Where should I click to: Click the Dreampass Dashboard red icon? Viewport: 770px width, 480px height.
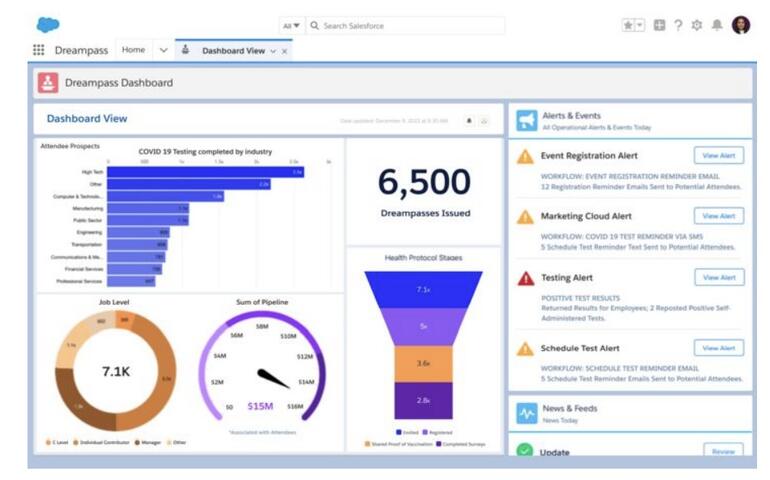point(48,83)
